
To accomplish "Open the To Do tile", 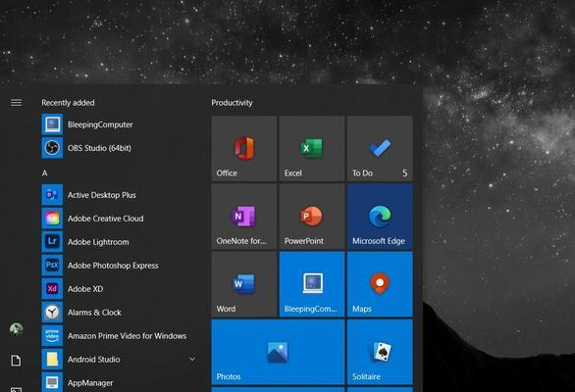I will (380, 148).
